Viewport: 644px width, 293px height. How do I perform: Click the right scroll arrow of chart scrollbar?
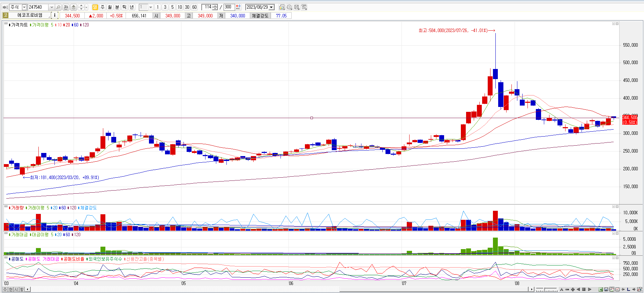tap(532, 289)
